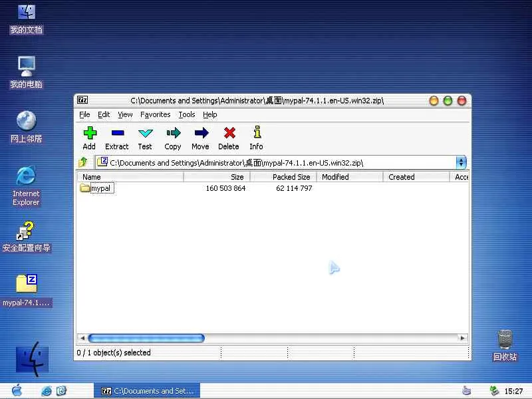Click the system tray network icon
532x399 pixels.
point(494,391)
